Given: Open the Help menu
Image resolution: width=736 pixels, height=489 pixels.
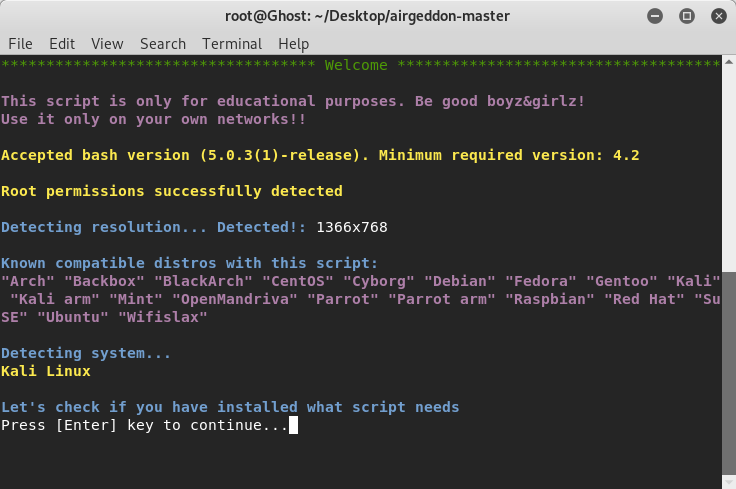Looking at the screenshot, I should pos(293,44).
